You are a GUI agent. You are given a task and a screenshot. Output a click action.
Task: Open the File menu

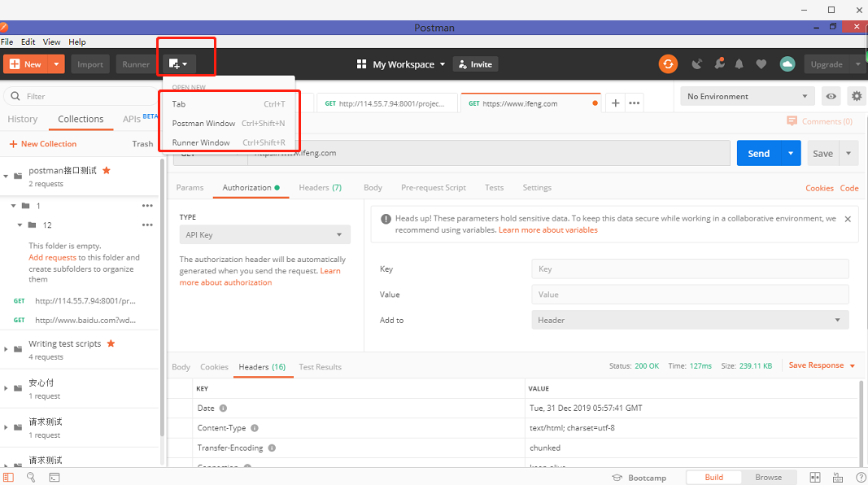7,42
